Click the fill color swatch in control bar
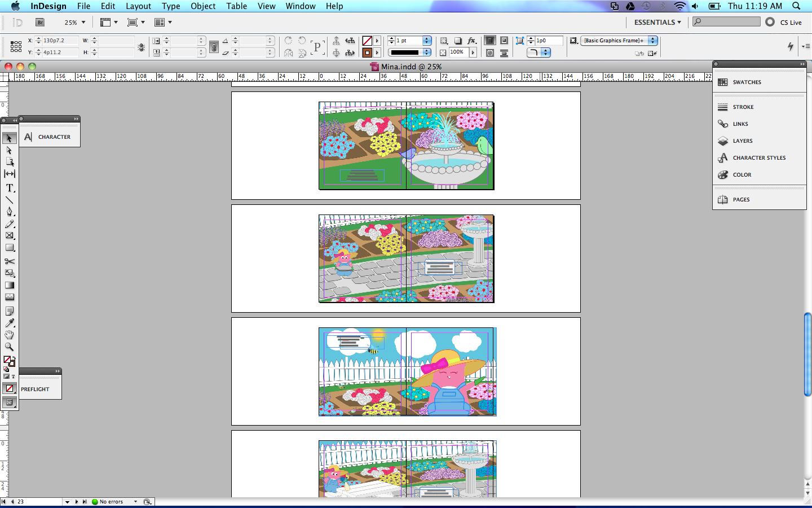 pos(367,41)
